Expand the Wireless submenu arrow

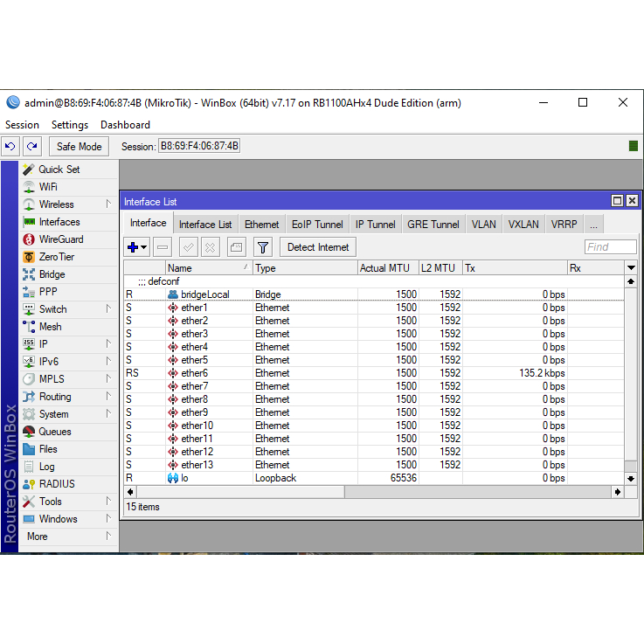point(109,204)
